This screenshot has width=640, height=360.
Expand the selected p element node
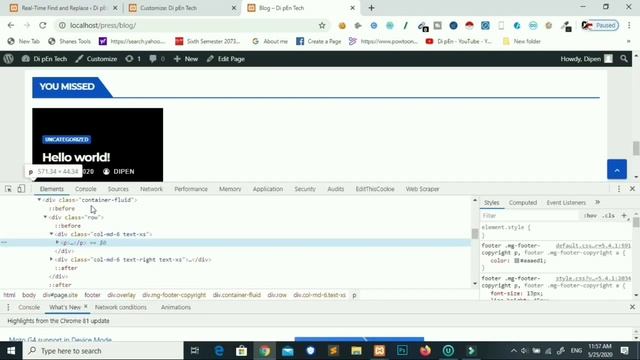[x=58, y=242]
